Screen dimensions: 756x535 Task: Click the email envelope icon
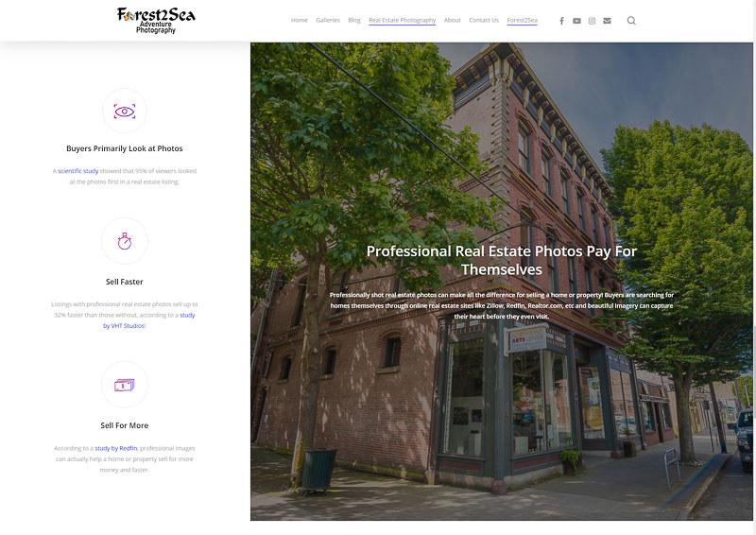pos(607,21)
